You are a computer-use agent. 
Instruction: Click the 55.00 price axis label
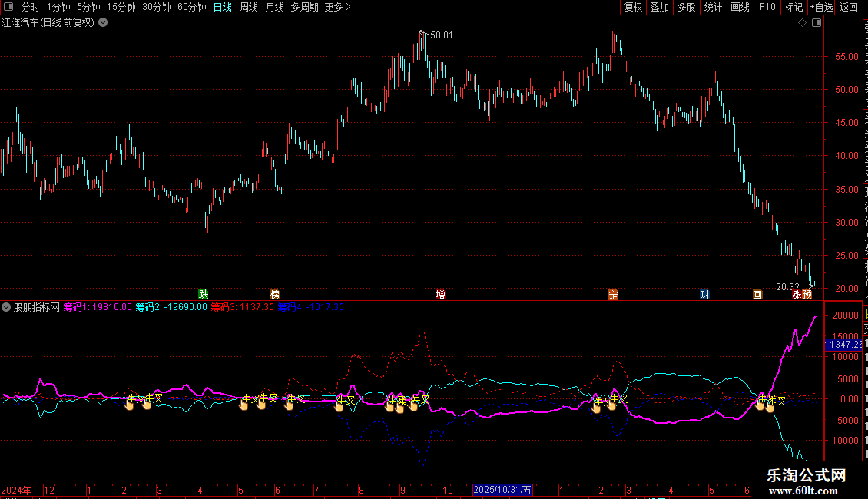click(847, 57)
